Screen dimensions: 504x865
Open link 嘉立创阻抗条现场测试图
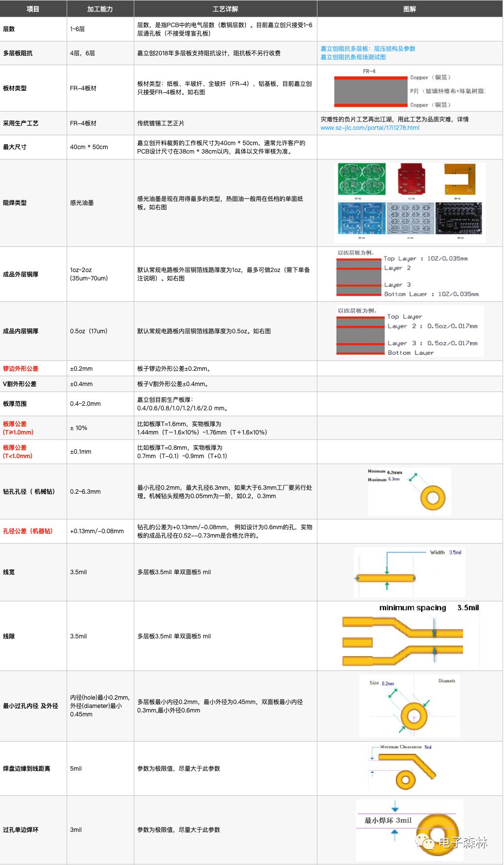click(353, 57)
